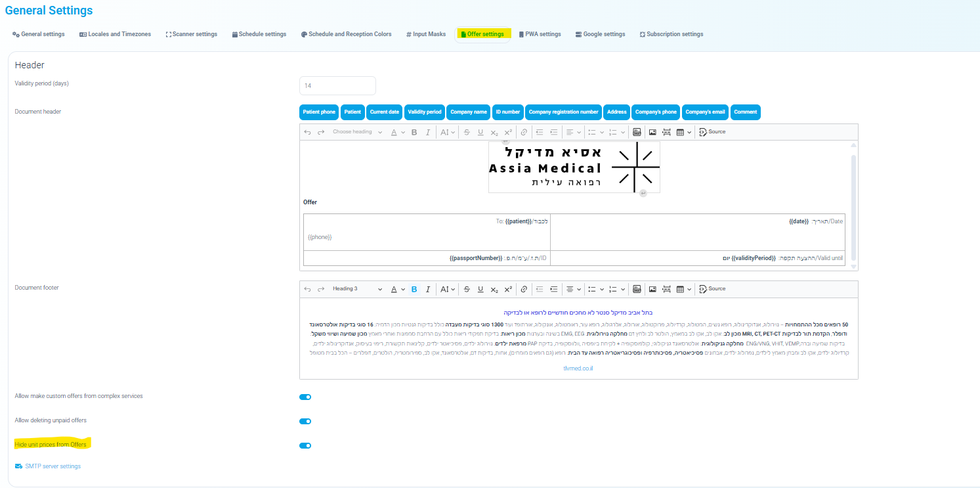Click the Validity period days input field

pos(337,86)
